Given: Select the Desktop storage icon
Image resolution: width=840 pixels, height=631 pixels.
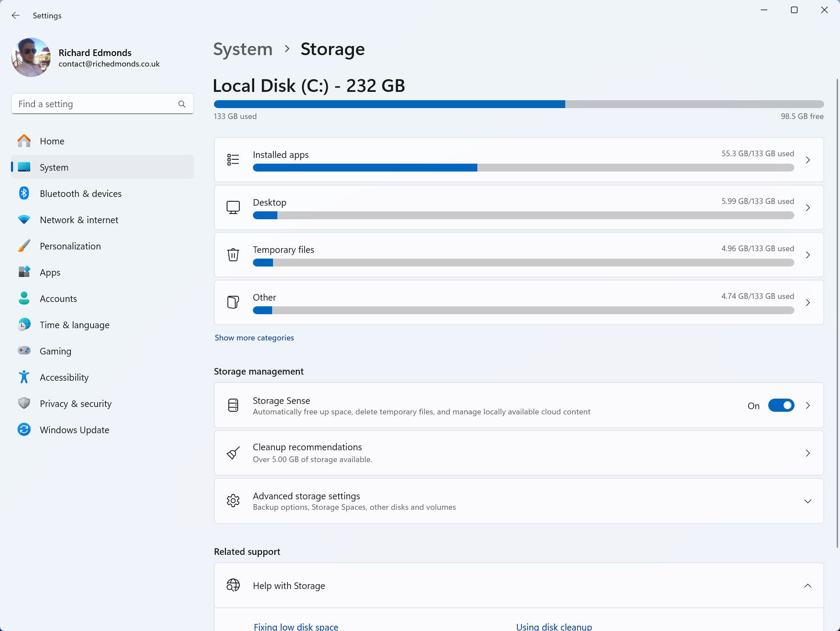Looking at the screenshot, I should [233, 207].
